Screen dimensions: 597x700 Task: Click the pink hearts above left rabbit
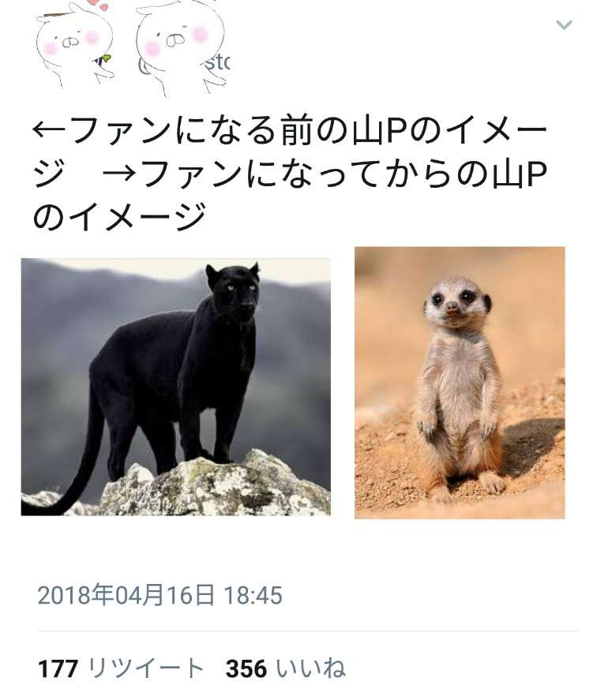click(x=98, y=4)
